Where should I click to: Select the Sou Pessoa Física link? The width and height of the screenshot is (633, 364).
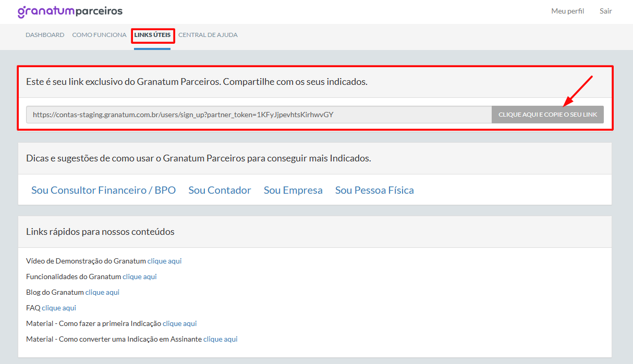click(x=374, y=190)
